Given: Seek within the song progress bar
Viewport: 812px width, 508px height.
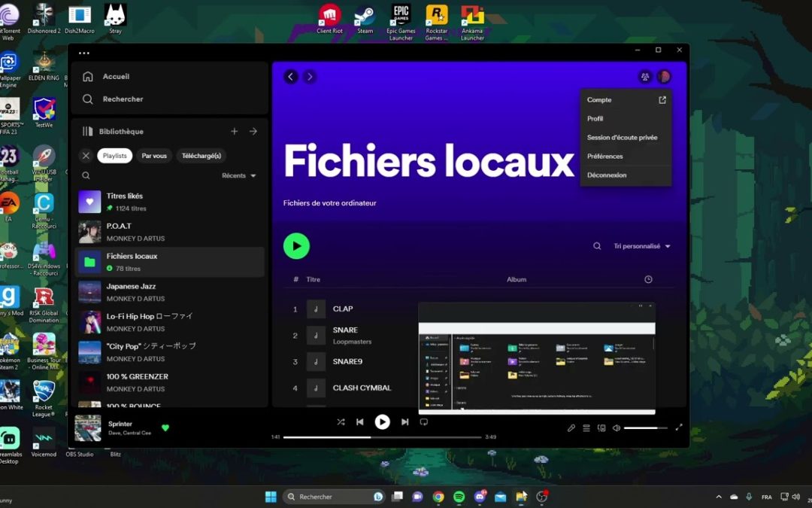Looking at the screenshot, I should [382, 437].
